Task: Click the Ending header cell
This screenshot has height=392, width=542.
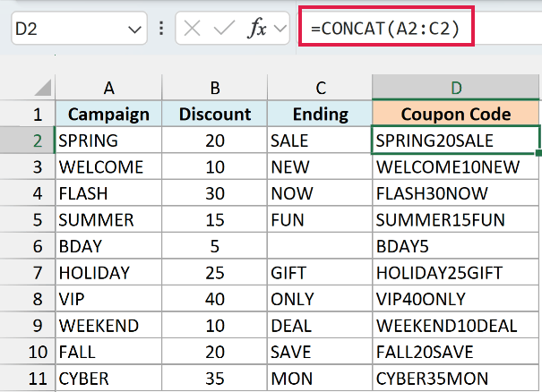Action: [x=320, y=114]
